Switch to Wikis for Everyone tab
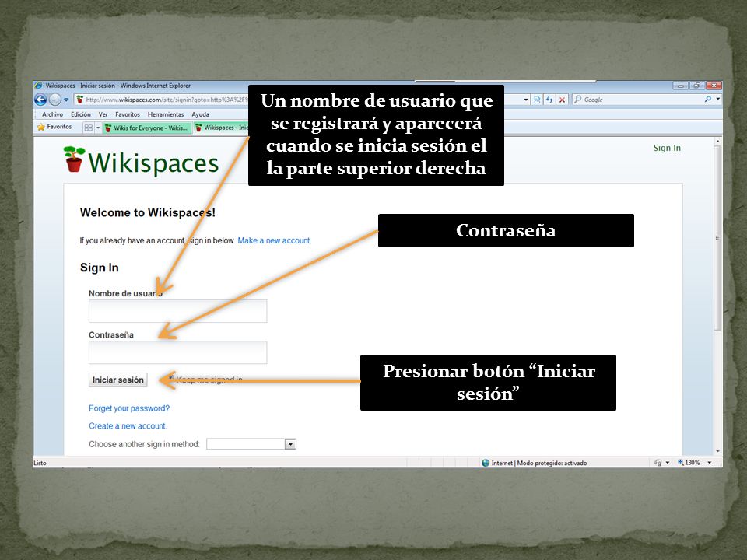Image resolution: width=747 pixels, height=560 pixels. click(147, 128)
